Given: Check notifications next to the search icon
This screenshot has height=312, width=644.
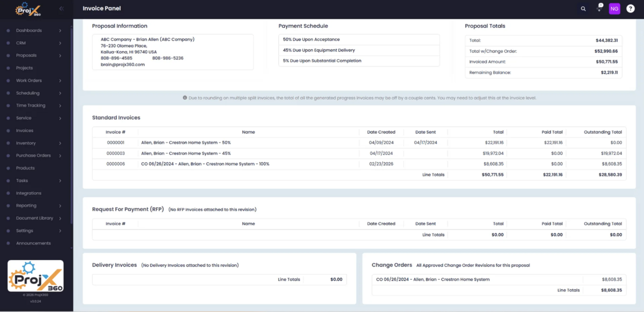Looking at the screenshot, I should click(598, 9).
